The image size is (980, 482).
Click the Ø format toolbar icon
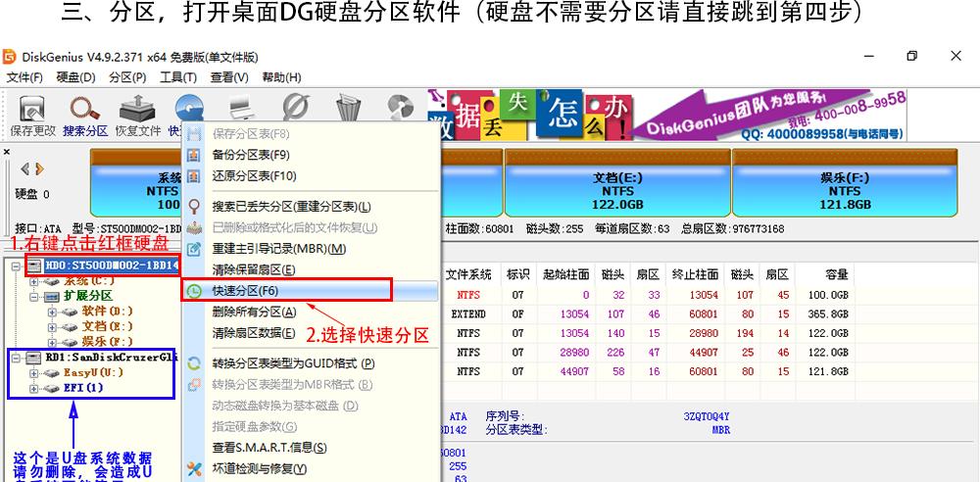point(296,108)
